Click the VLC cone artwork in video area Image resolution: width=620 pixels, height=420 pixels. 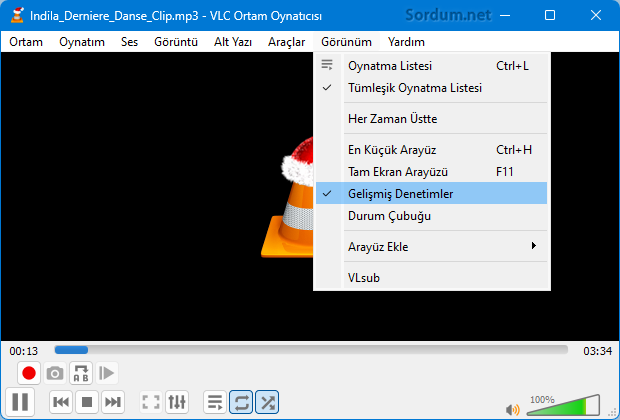pyautogui.click(x=287, y=197)
